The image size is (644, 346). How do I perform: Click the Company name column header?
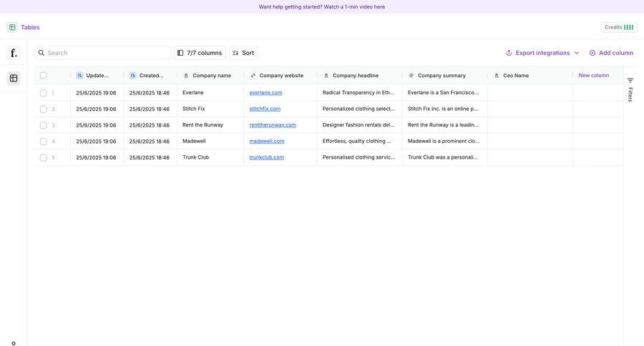coord(211,76)
